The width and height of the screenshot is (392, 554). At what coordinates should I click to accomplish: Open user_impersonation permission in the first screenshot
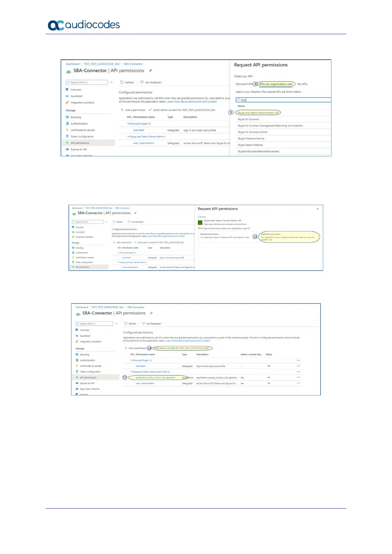(x=144, y=143)
